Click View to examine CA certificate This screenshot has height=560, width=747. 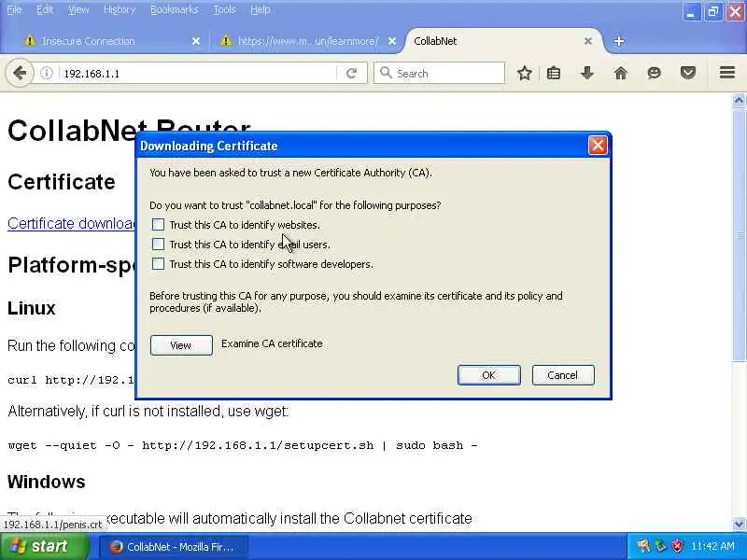[181, 345]
